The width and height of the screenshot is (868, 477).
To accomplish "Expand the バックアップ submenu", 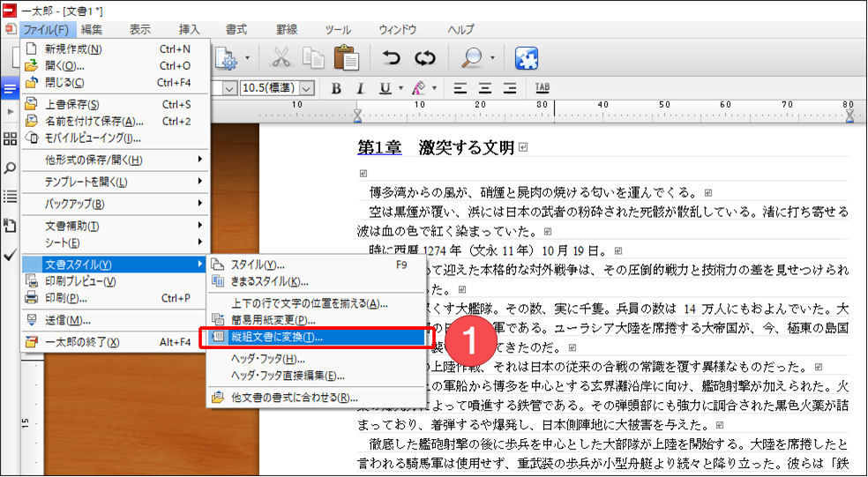I will pyautogui.click(x=115, y=204).
